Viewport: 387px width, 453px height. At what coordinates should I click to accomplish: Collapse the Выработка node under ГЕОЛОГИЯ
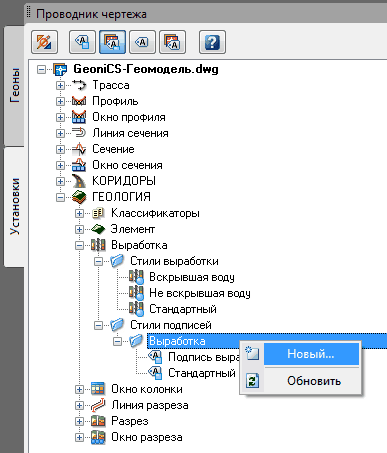(x=79, y=245)
